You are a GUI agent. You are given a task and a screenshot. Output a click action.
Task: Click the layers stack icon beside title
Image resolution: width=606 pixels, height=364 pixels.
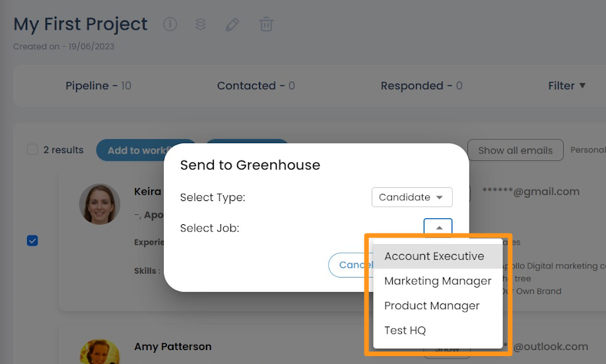click(201, 24)
